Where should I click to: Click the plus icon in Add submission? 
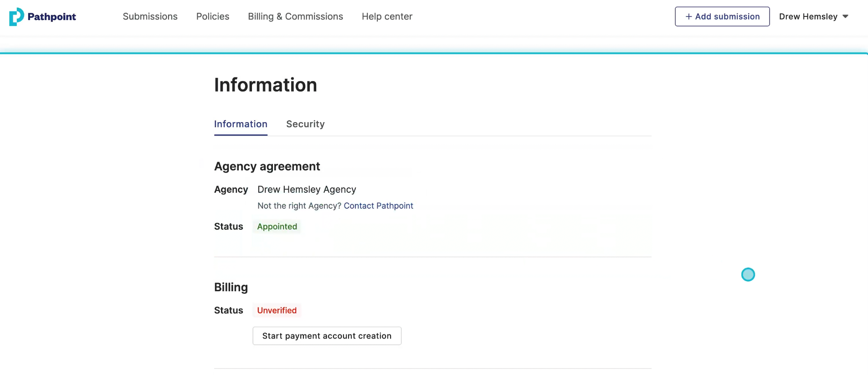[x=688, y=16]
